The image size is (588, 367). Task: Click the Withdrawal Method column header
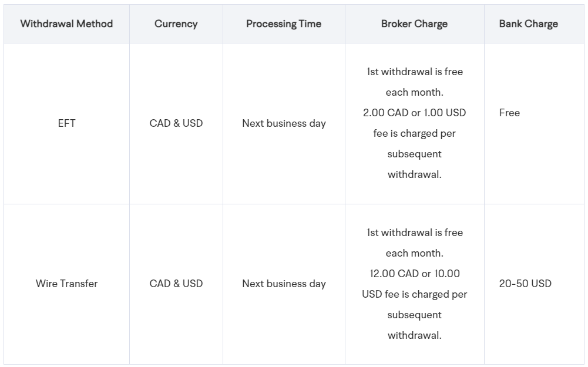(x=66, y=23)
